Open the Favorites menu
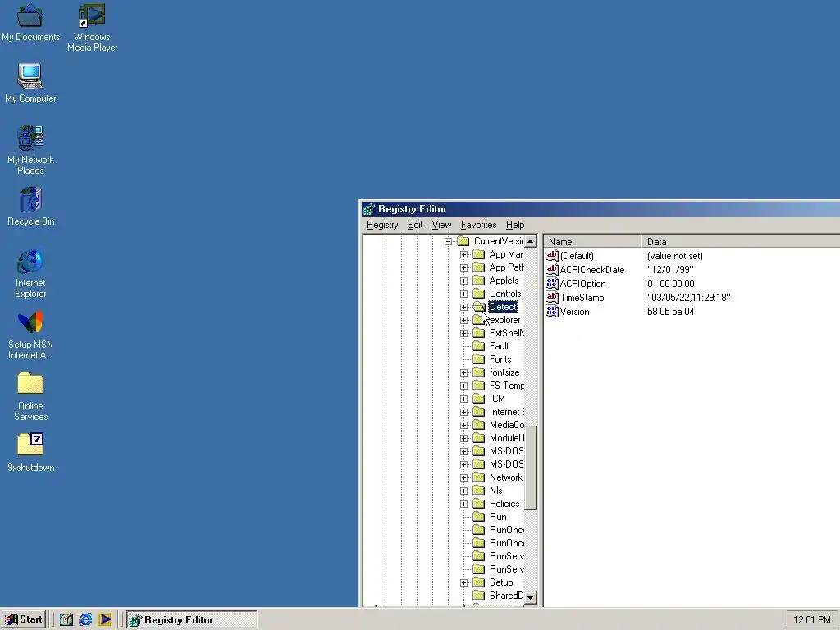 (478, 225)
